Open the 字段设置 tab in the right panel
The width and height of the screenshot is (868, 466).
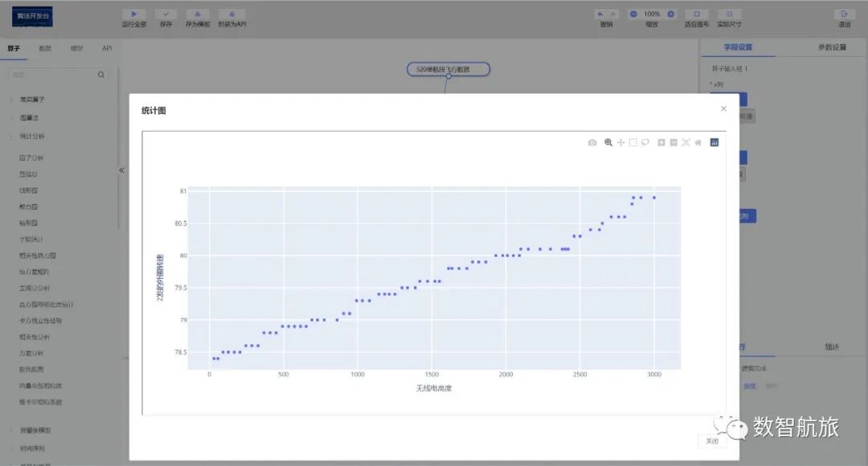coord(738,47)
